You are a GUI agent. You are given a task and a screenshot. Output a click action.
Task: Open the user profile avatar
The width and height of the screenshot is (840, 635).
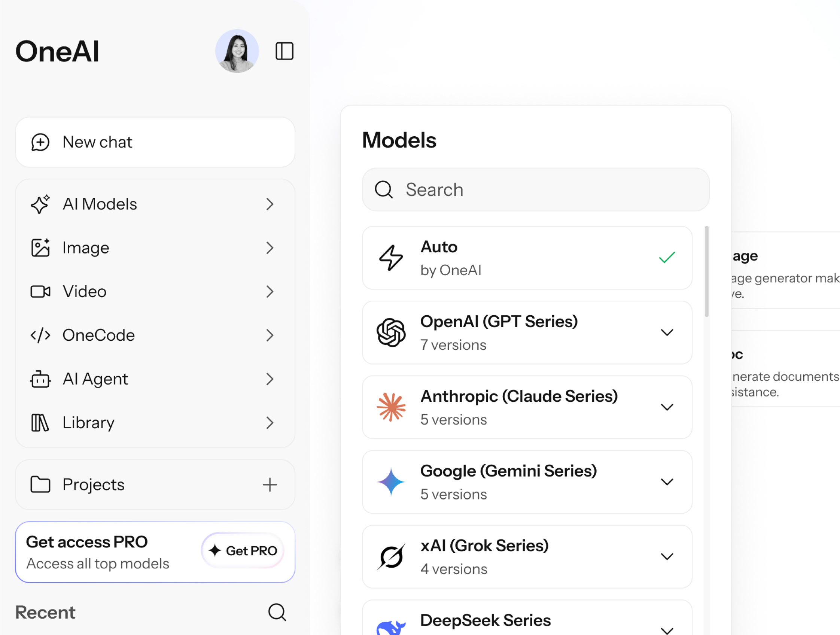[237, 51]
